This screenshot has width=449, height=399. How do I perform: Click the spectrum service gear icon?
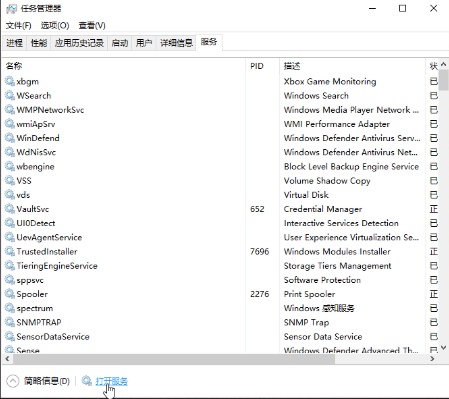10,308
